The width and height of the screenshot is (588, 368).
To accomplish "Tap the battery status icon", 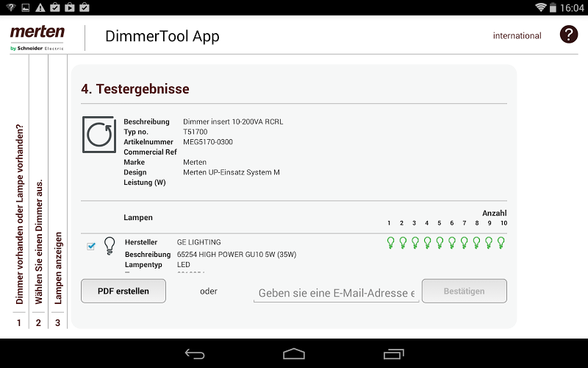I will click(553, 7).
